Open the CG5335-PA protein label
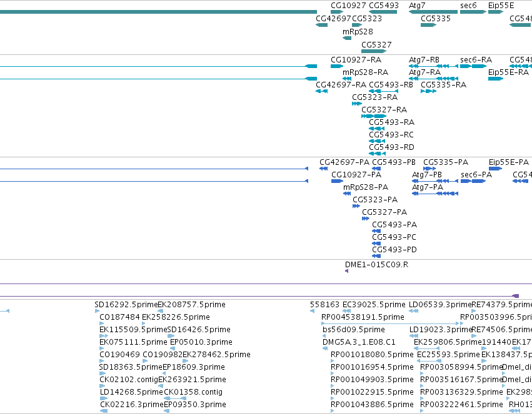532x414 pixels. pyautogui.click(x=446, y=162)
